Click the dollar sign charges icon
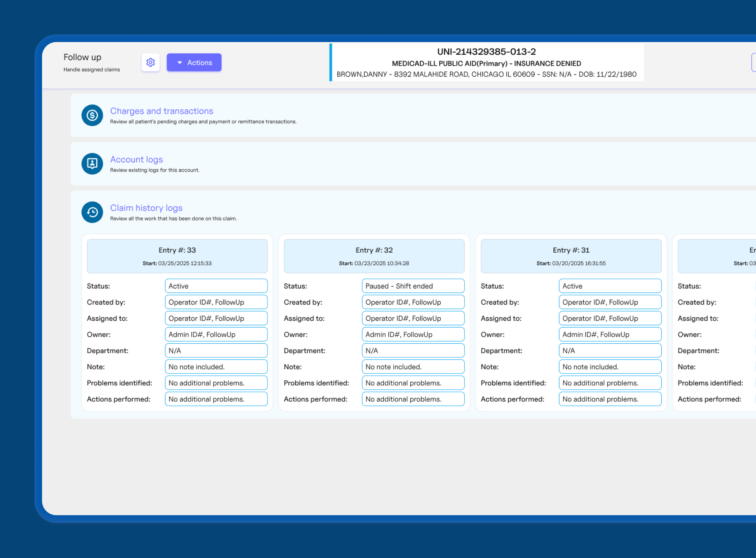 (92, 115)
